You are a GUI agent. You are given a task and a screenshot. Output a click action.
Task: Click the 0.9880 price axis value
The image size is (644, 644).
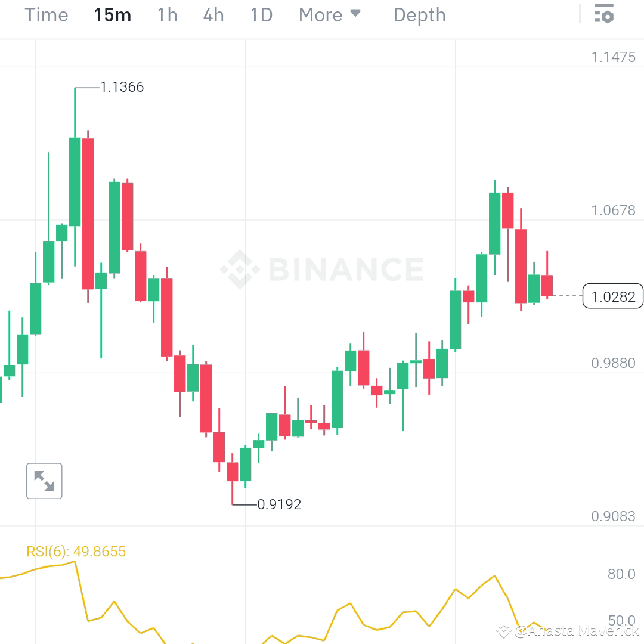tap(614, 363)
